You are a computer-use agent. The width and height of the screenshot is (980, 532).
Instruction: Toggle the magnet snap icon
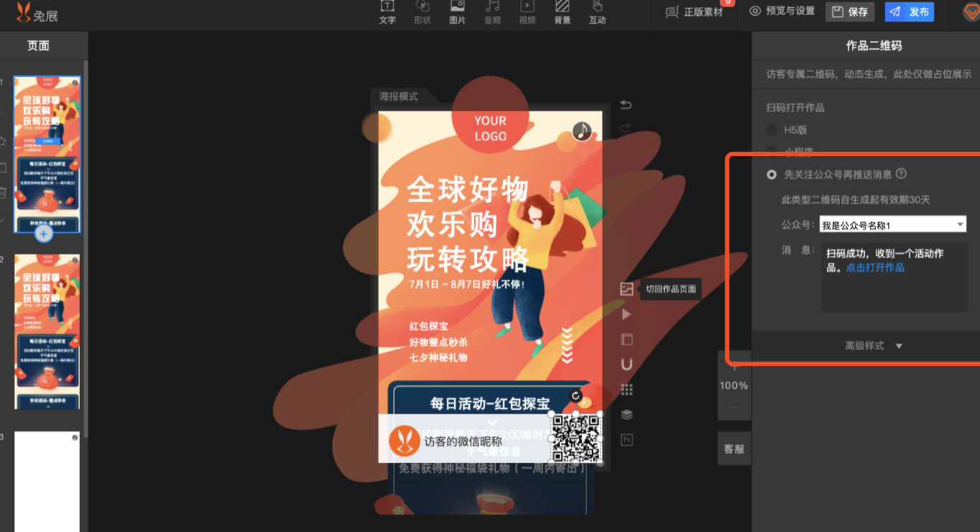pyautogui.click(x=627, y=364)
